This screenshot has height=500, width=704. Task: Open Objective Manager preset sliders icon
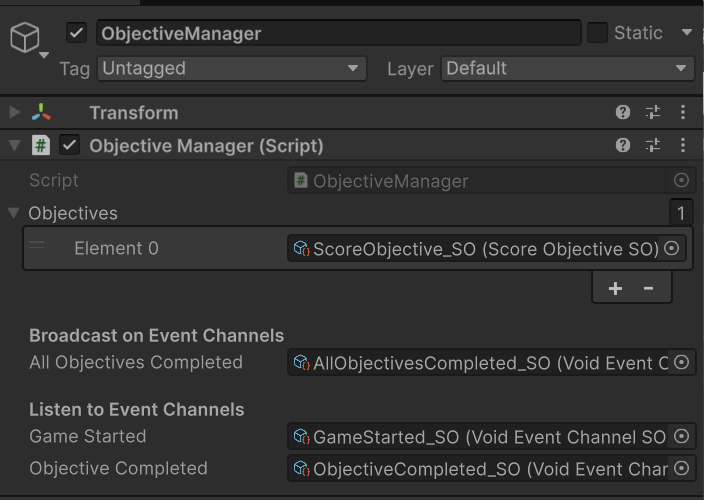(653, 145)
